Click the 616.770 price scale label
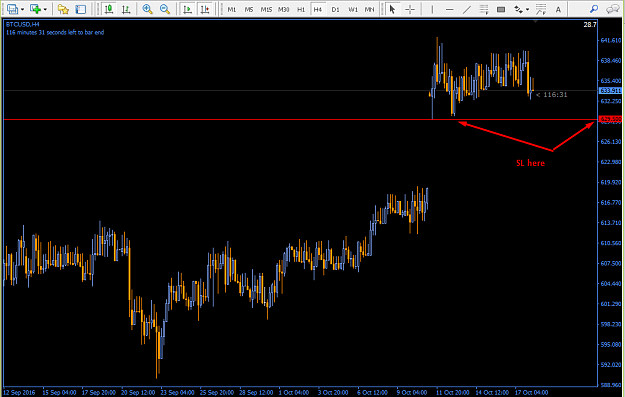The image size is (625, 397). click(x=610, y=202)
